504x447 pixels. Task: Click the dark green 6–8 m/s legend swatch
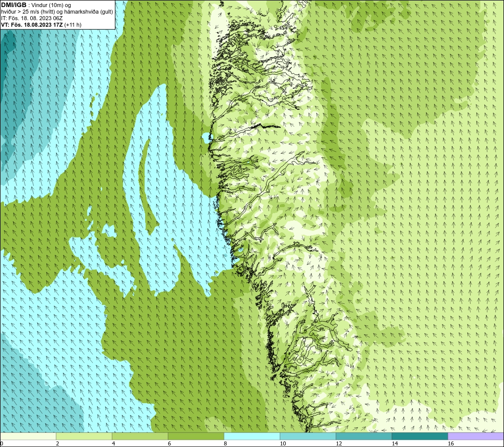coord(196,436)
